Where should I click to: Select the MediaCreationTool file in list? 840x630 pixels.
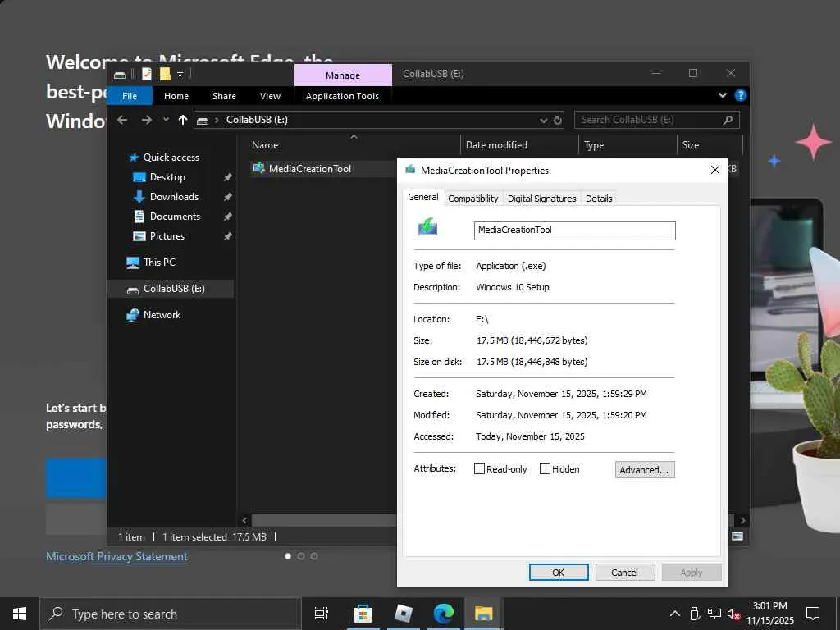[309, 169]
